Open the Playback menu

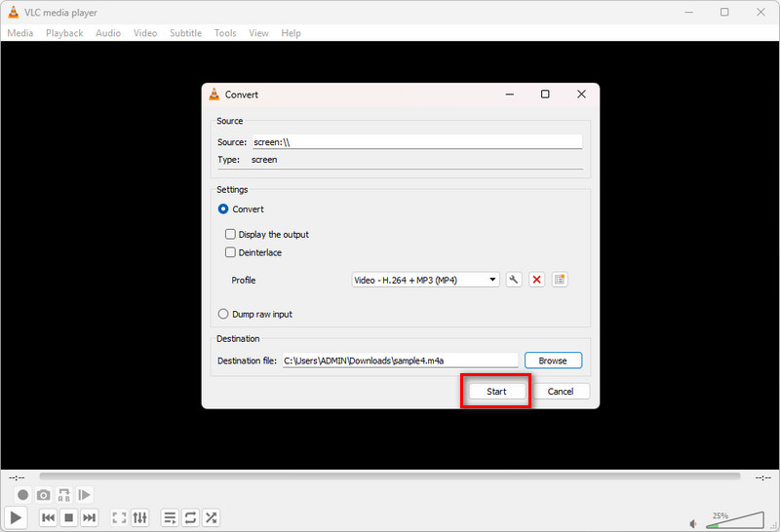pos(64,33)
